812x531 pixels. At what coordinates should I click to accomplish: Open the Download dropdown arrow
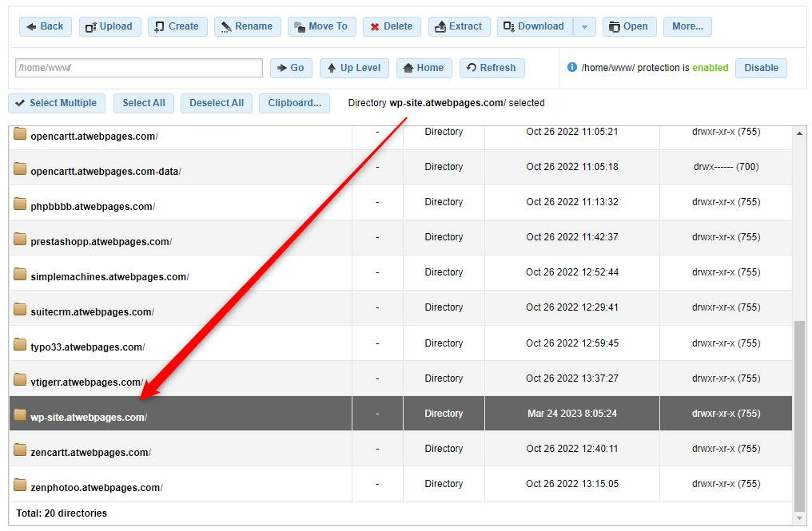coord(584,26)
